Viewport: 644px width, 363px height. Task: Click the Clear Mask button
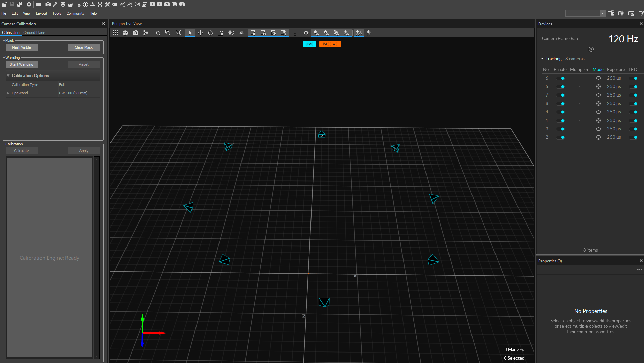click(84, 47)
